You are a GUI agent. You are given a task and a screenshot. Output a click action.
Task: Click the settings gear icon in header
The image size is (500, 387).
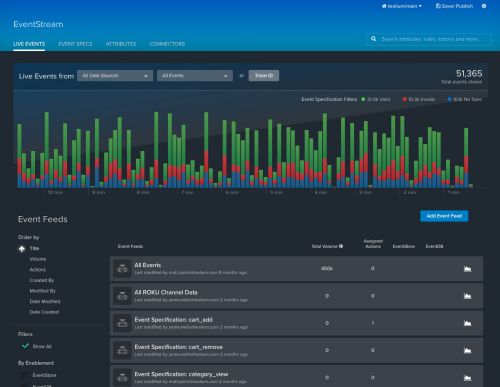click(484, 6)
